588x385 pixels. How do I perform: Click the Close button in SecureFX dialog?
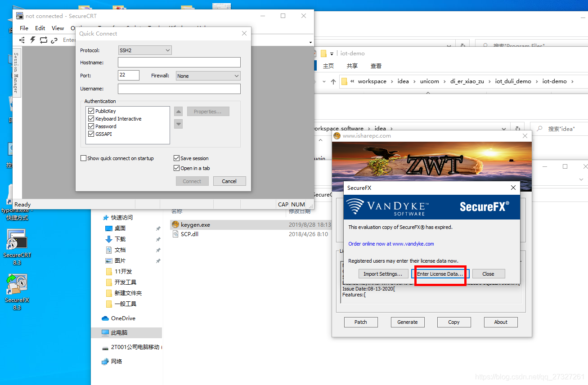488,274
